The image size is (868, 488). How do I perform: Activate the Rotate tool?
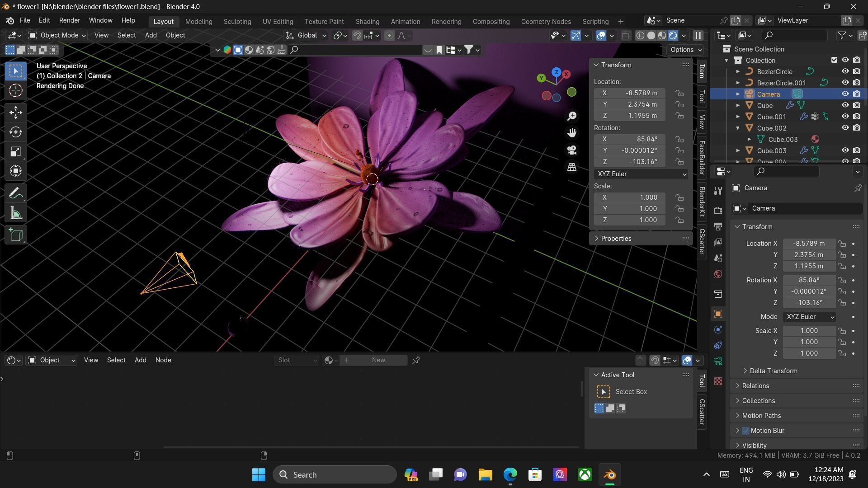coord(16,132)
